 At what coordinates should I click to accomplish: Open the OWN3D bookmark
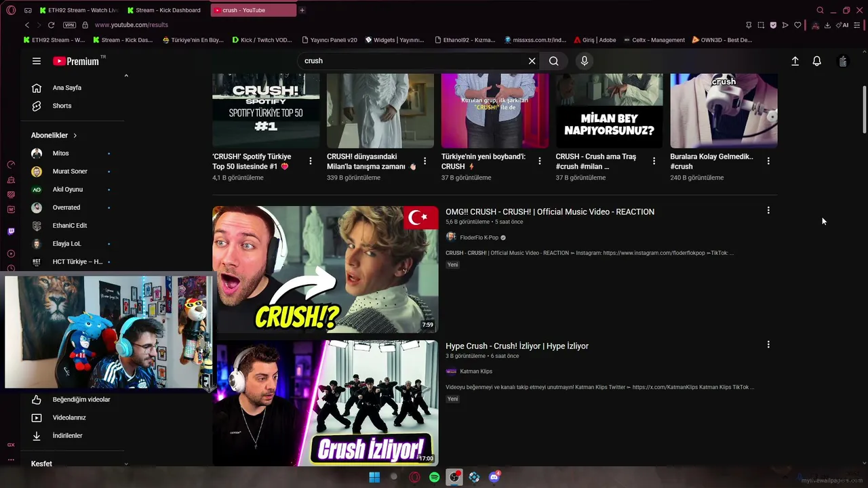point(722,40)
